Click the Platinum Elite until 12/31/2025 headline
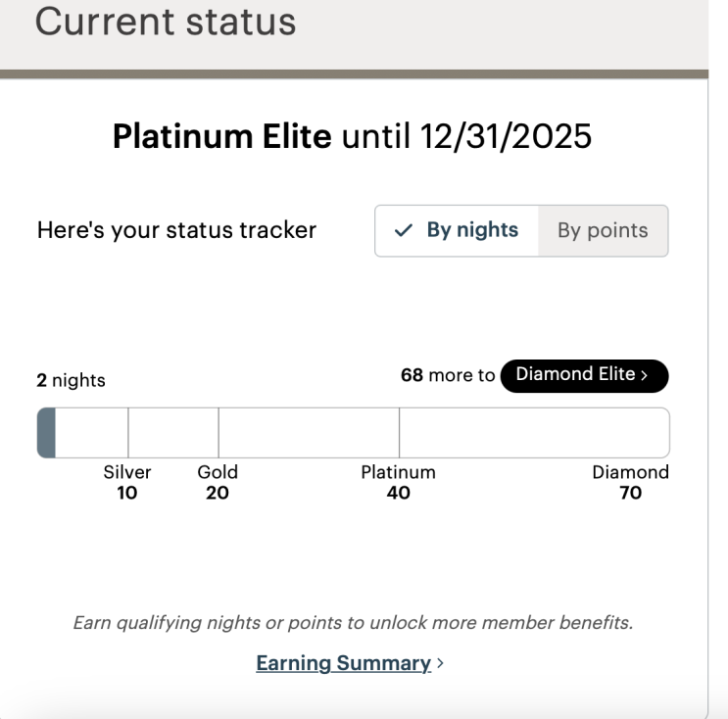 tap(352, 137)
